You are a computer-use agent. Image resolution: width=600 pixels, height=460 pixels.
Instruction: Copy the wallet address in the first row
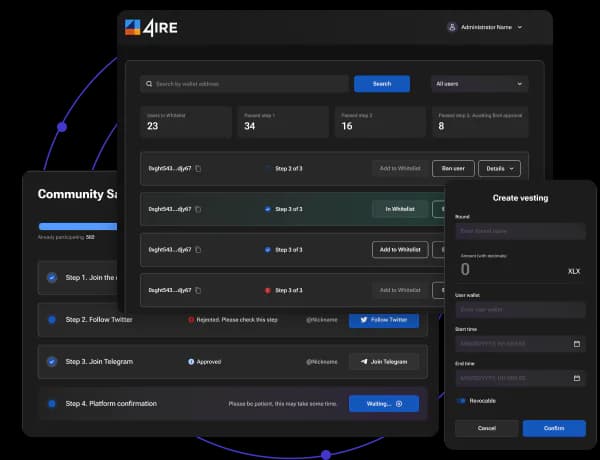coord(198,168)
